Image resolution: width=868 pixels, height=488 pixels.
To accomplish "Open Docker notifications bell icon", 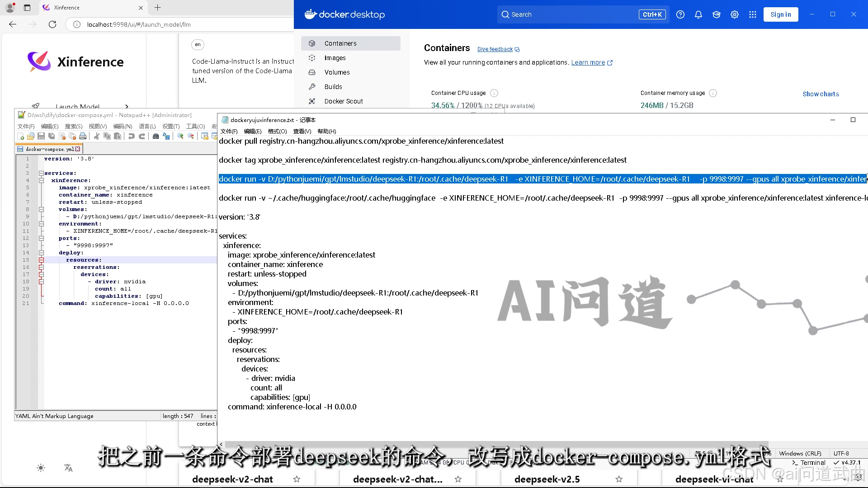I will tap(698, 14).
